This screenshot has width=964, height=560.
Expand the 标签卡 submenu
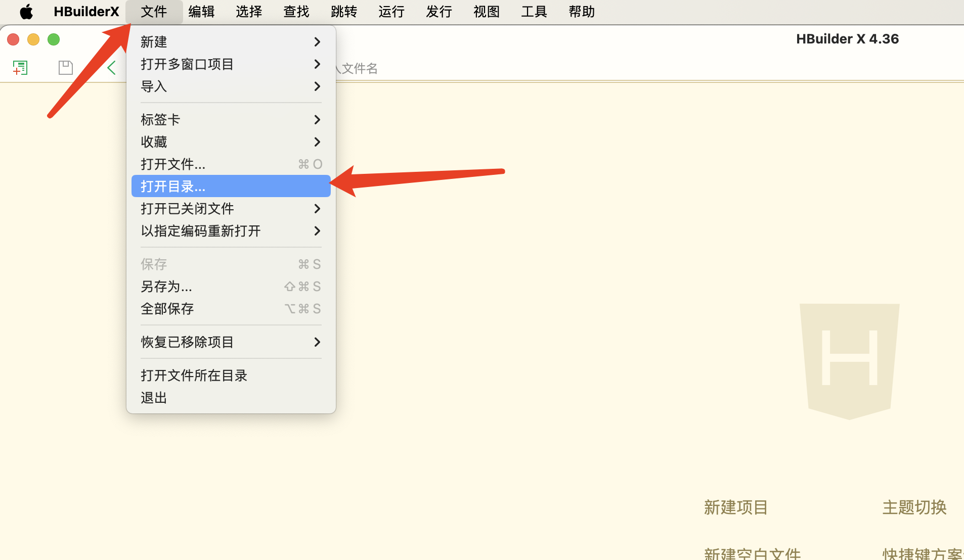tap(231, 120)
